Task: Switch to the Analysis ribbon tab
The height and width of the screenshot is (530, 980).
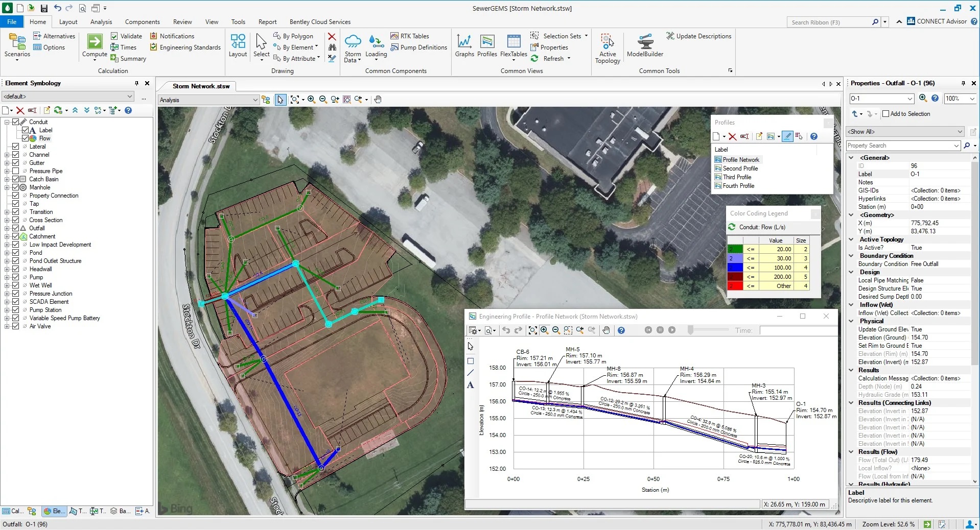Action: 101,22
